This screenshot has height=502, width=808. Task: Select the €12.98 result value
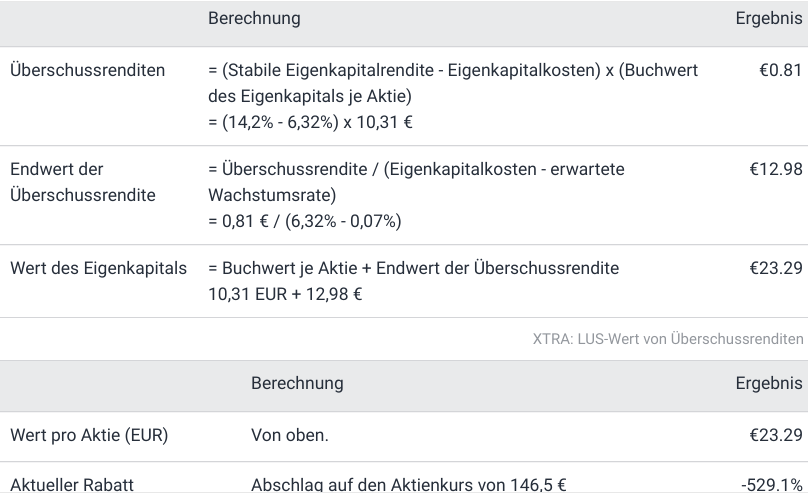776,170
